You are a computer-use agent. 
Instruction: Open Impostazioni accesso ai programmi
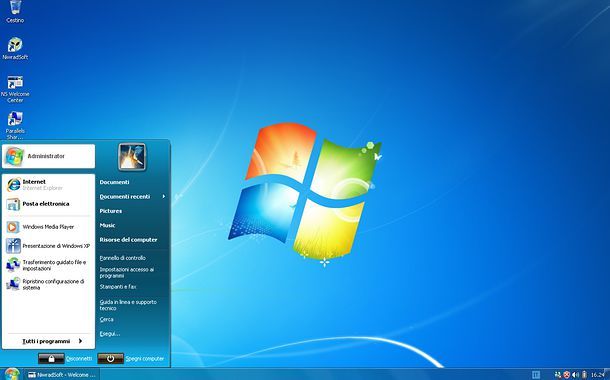tap(126, 272)
